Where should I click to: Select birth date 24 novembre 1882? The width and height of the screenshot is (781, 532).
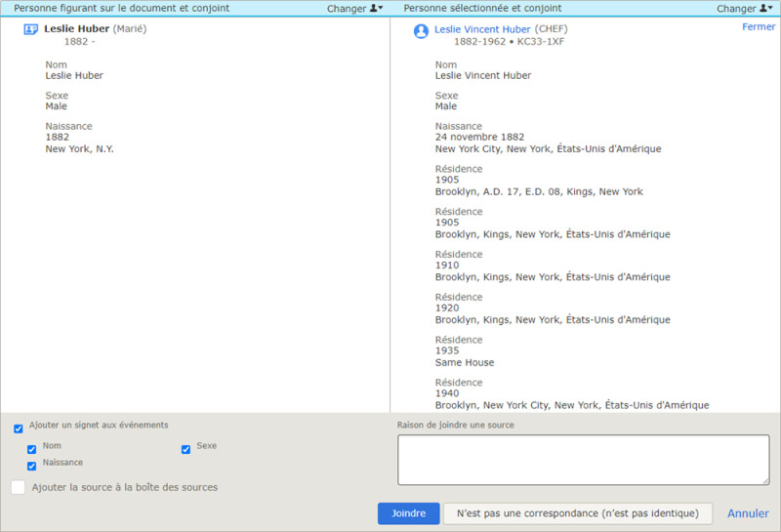point(479,137)
